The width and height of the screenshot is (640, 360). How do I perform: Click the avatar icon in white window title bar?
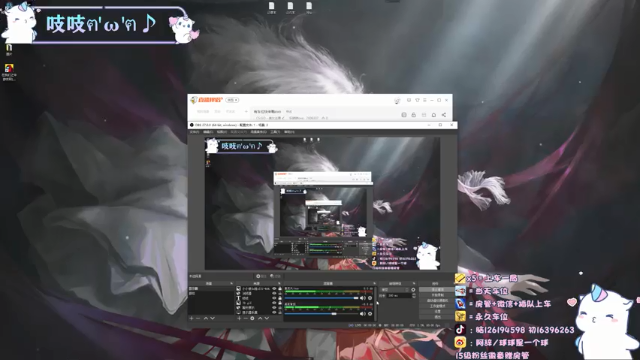(397, 101)
